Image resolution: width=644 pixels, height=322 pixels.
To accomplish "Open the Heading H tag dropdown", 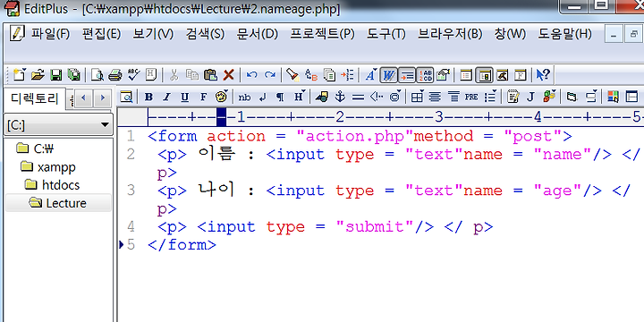I will click(299, 97).
